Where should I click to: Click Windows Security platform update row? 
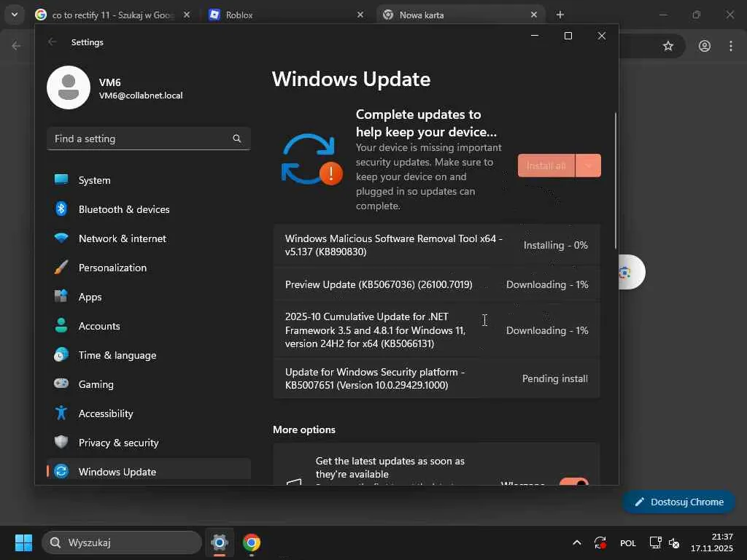(x=436, y=378)
